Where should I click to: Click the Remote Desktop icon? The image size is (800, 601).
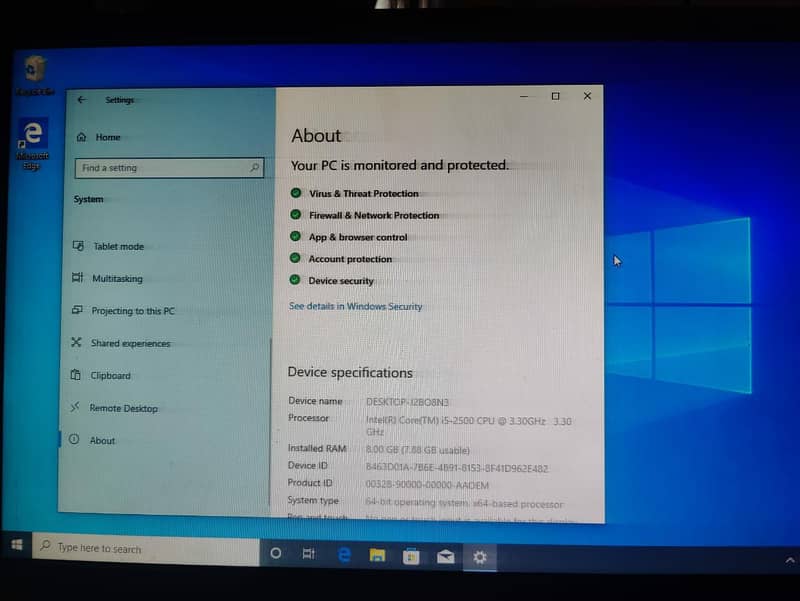(75, 407)
